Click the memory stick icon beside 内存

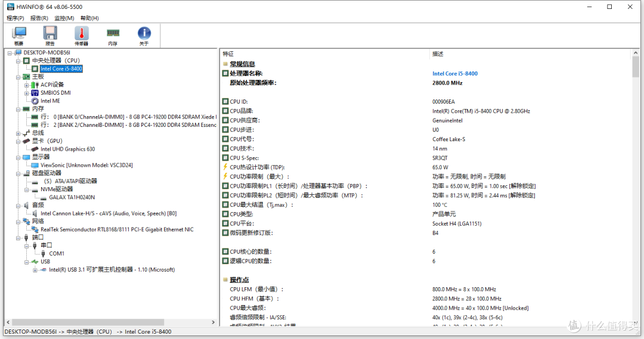tap(26, 109)
